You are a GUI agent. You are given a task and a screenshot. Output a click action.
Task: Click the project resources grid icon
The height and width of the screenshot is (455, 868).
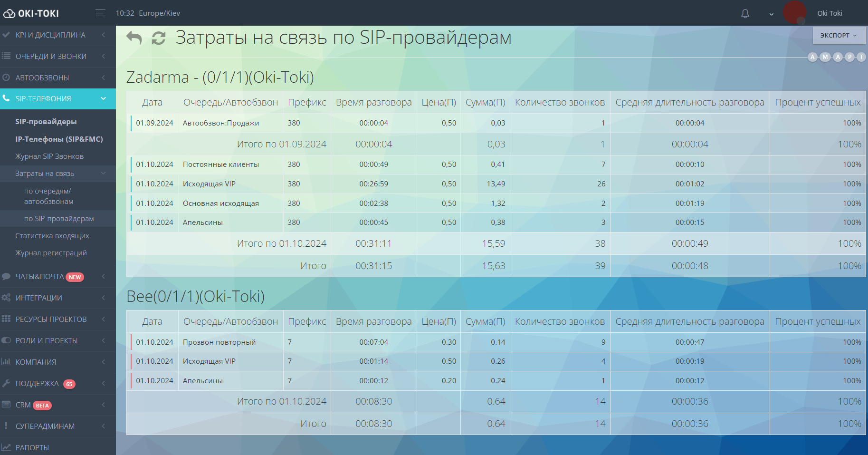pos(6,319)
